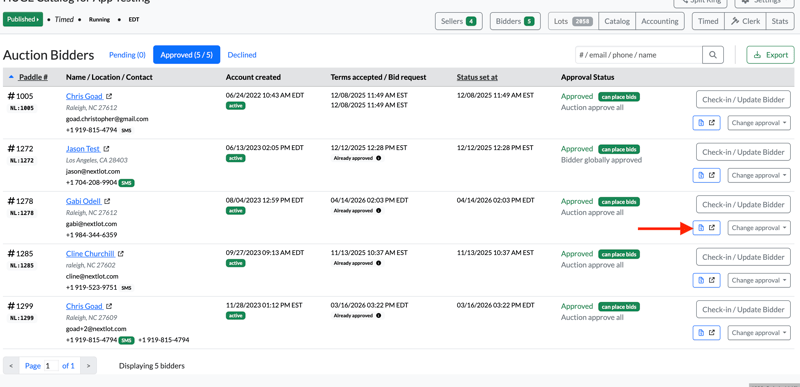
Task: Open Change approval dropdown for Gabi Odell
Action: (x=759, y=228)
